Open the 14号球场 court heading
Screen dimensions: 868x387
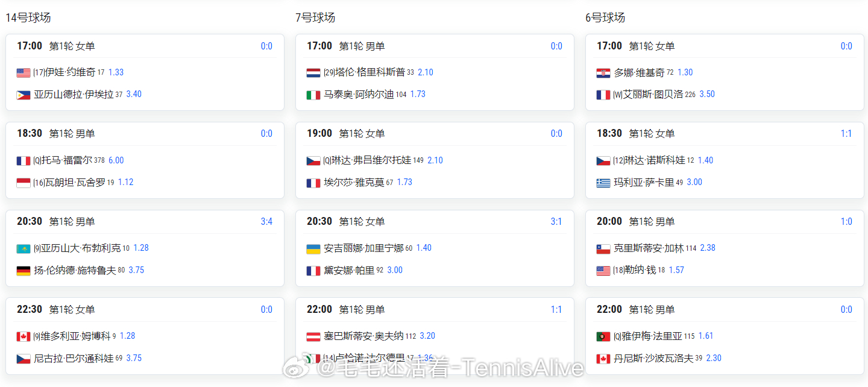pos(28,17)
